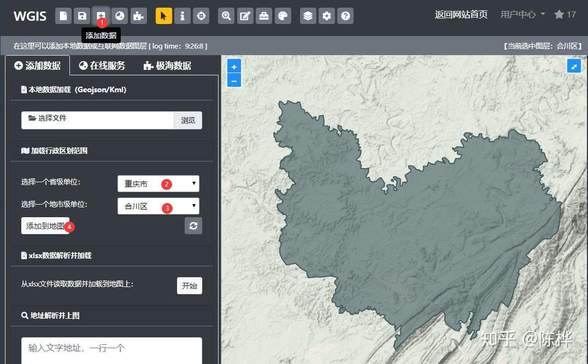The image size is (588, 364).
Task: Switch to the 极海数据 tab
Action: (167, 65)
